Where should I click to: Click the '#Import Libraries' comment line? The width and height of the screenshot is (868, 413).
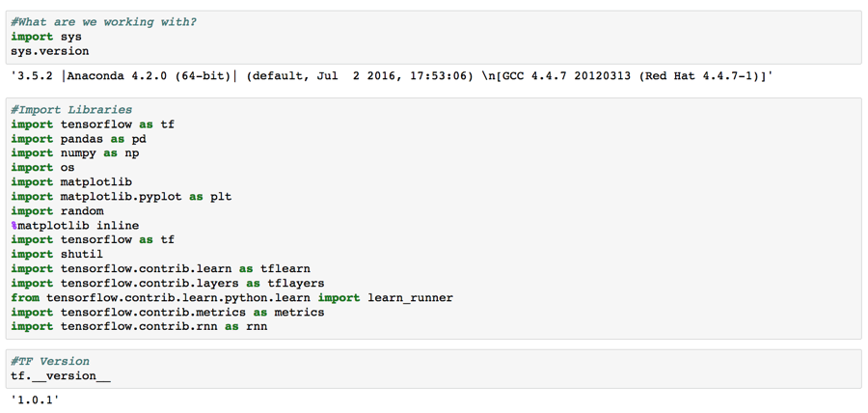71,110
